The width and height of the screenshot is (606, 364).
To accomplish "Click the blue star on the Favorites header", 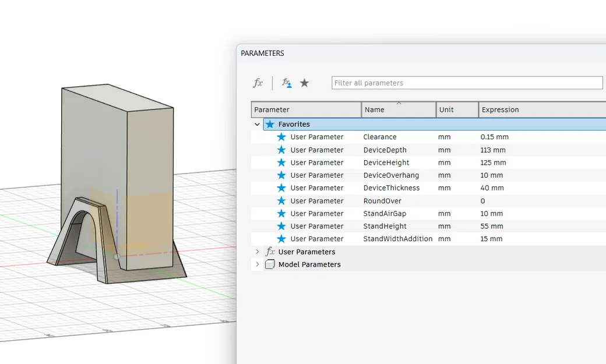I will coord(269,124).
